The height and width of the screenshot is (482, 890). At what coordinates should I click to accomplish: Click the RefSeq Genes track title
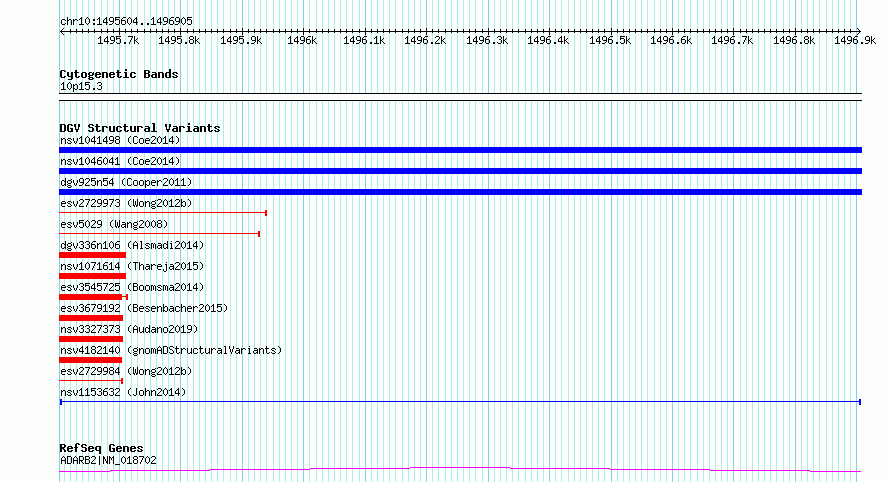[101, 448]
